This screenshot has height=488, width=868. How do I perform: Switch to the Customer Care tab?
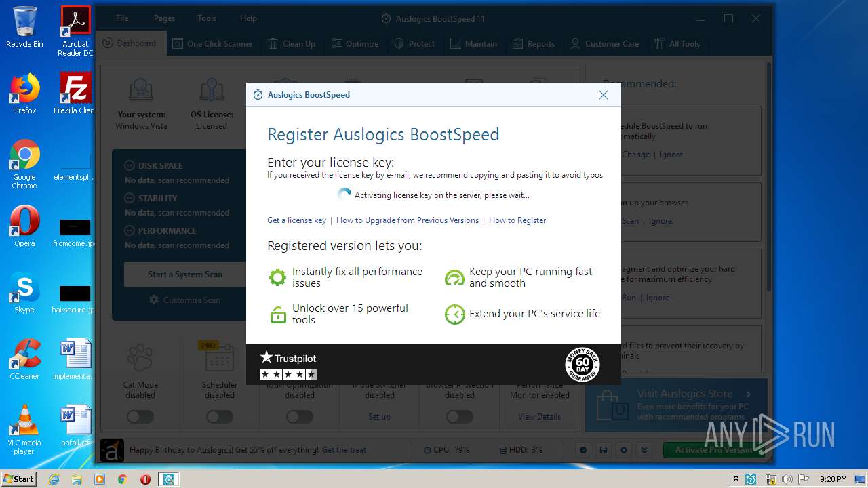point(604,43)
